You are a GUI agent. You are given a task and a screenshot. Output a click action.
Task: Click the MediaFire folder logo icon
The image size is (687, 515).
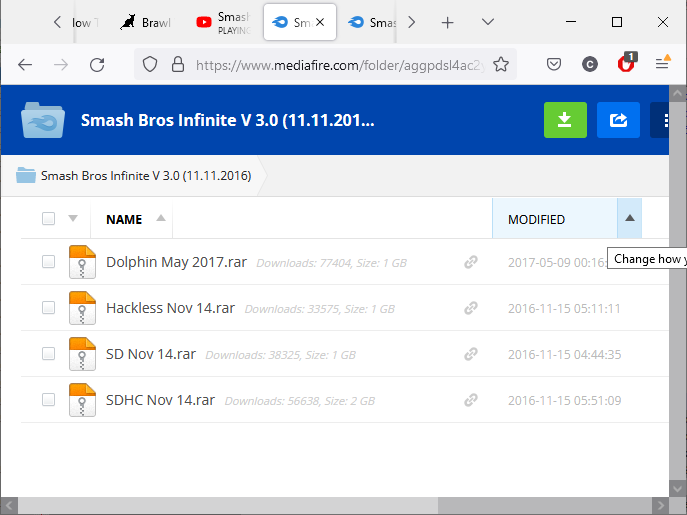click(x=43, y=120)
